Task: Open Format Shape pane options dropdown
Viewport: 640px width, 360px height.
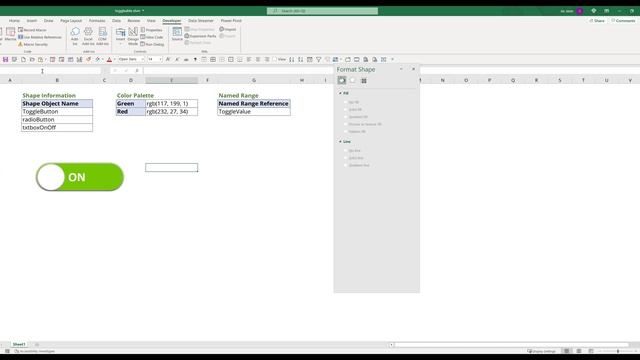Action: point(401,69)
